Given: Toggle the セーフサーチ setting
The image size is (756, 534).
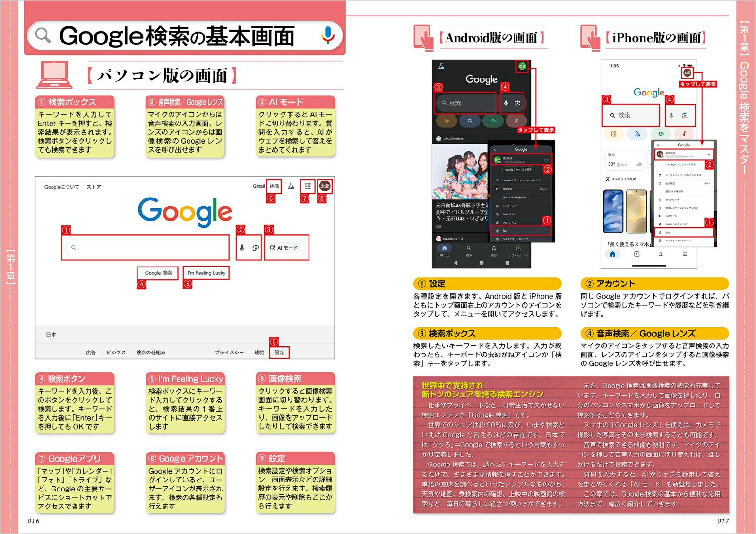Looking at the screenshot, I should [x=509, y=206].
